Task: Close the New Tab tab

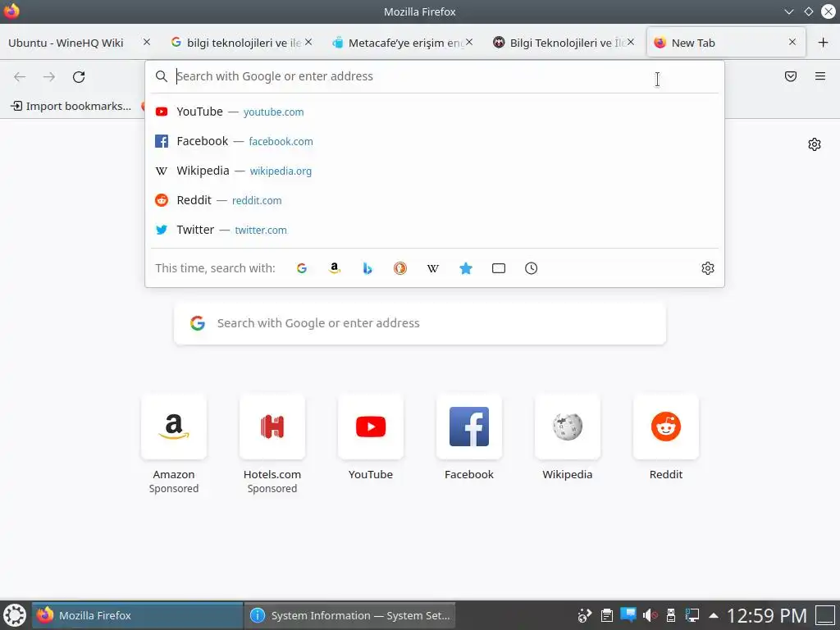Action: (792, 42)
